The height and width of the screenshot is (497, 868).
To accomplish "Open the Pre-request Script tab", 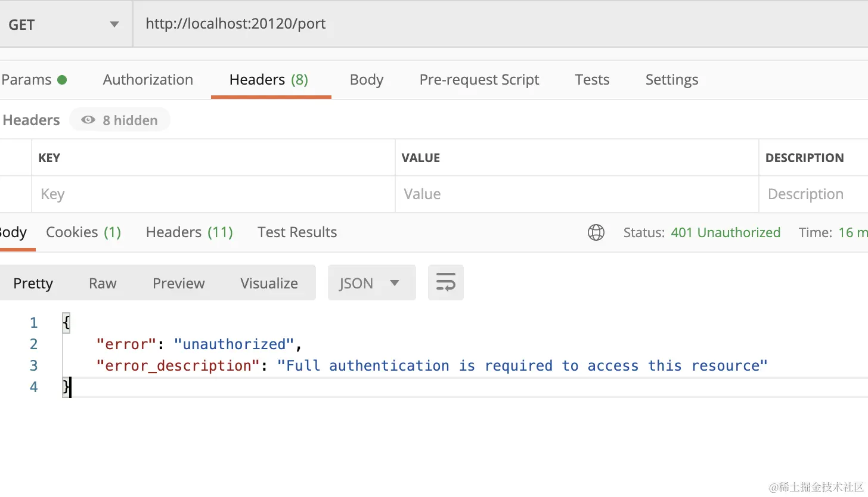I will 479,80.
